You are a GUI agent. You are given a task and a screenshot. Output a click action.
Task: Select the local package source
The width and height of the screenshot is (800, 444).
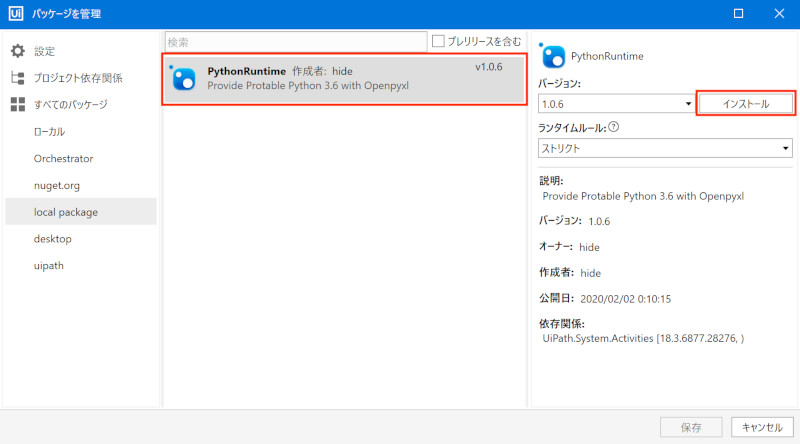81,212
